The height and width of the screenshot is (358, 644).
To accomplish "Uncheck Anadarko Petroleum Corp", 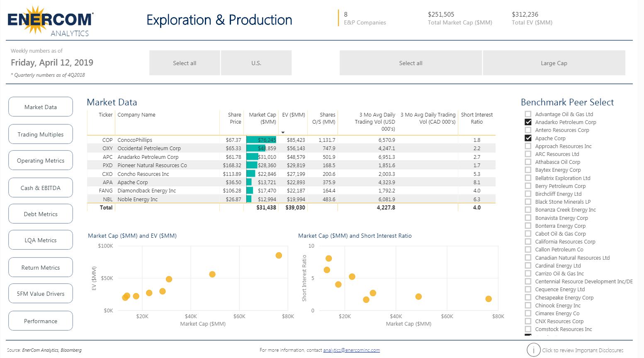I will [528, 122].
